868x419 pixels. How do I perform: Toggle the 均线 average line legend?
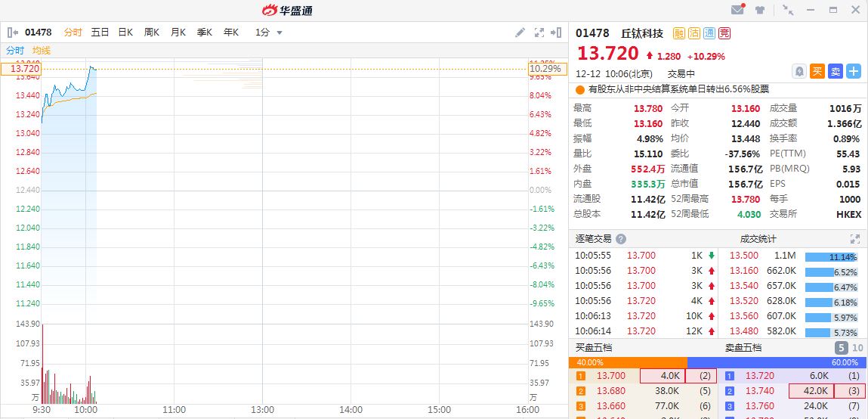(42, 51)
